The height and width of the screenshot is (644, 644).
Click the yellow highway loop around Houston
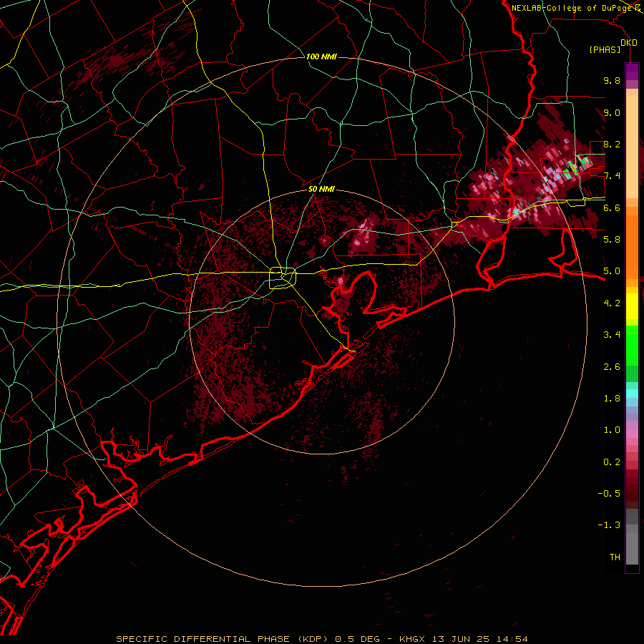click(283, 278)
